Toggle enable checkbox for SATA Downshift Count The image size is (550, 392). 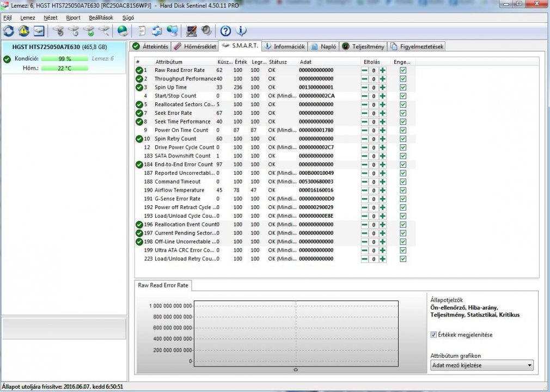403,156
